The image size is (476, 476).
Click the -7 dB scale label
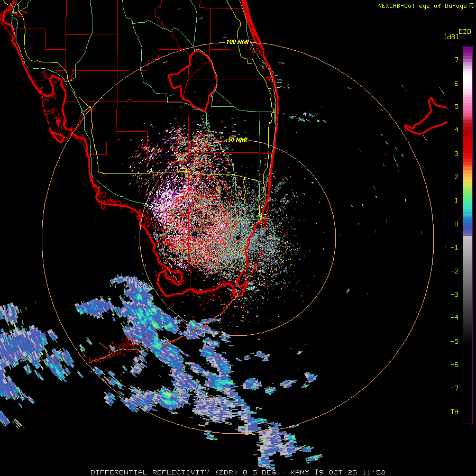(x=454, y=388)
